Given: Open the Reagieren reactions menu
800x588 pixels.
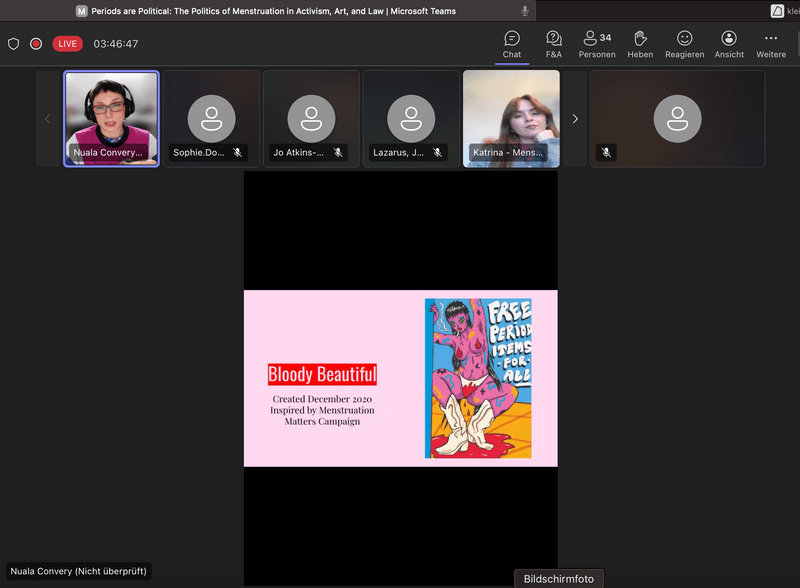Looking at the screenshot, I should [684, 44].
